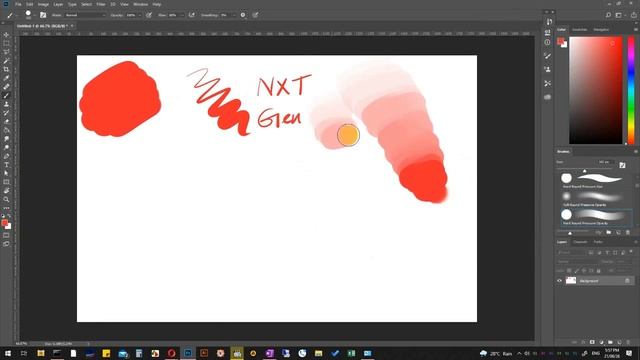Screen dimensions: 640x360
Task: Select the Clone Stamp tool
Action: click(6, 104)
